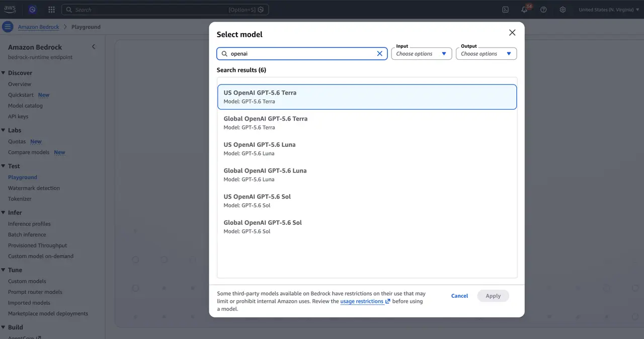Select Global OpenAI GPT-5.6 Luna model
The height and width of the screenshot is (339, 644).
coord(367,175)
